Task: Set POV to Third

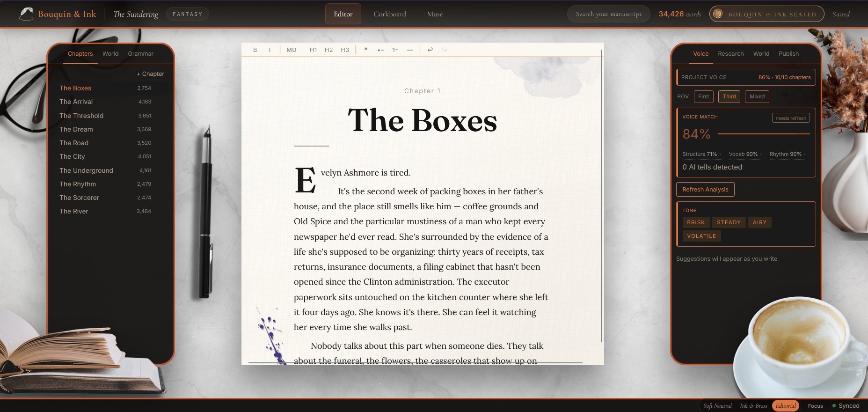Action: click(729, 96)
